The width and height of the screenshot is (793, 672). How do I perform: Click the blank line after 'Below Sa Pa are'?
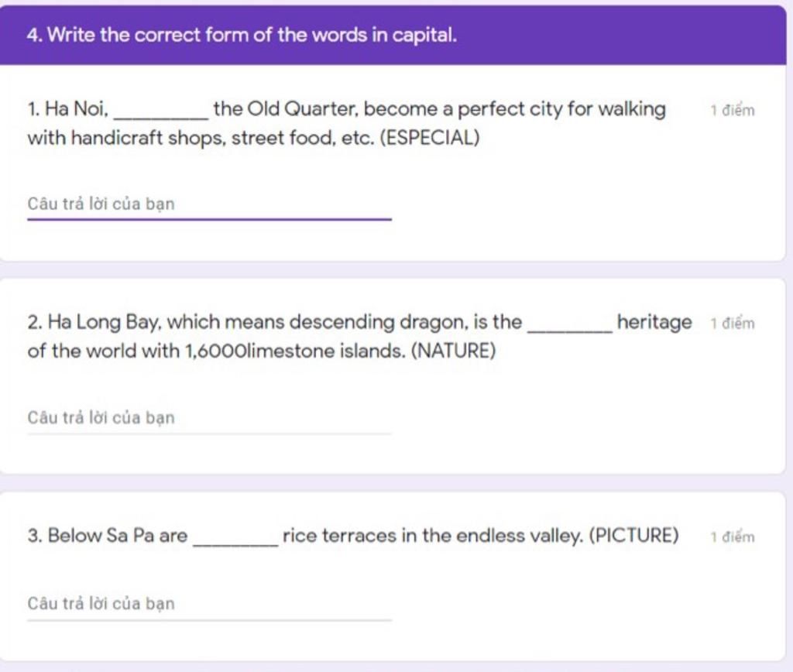(235, 541)
